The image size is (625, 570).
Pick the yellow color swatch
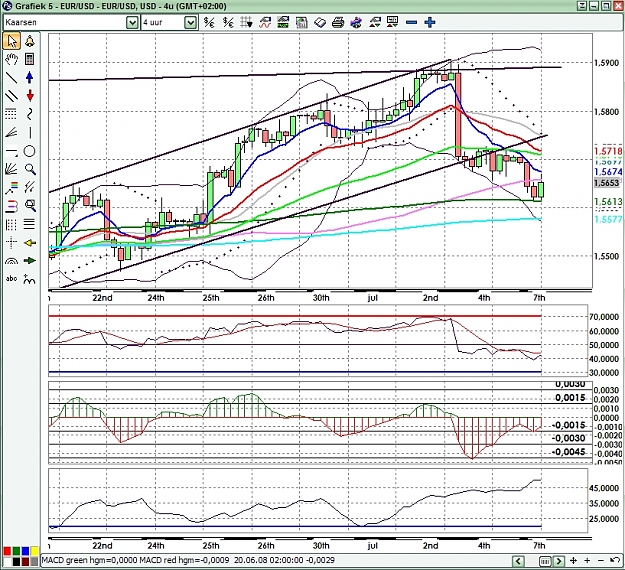click(34, 551)
